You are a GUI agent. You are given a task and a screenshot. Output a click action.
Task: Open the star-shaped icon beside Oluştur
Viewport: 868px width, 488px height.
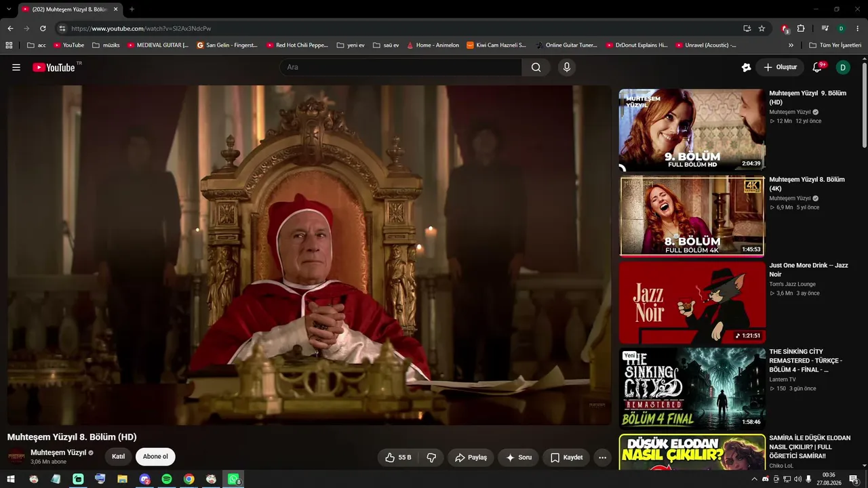coord(747,67)
